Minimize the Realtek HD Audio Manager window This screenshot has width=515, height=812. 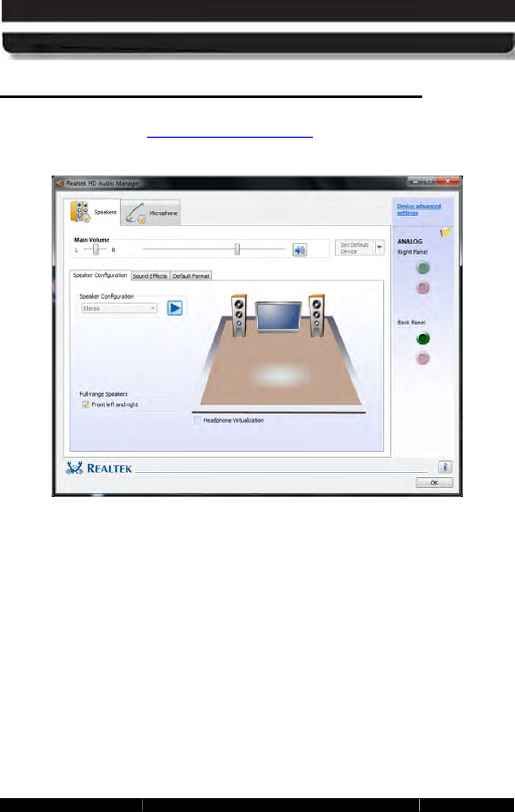(x=415, y=181)
